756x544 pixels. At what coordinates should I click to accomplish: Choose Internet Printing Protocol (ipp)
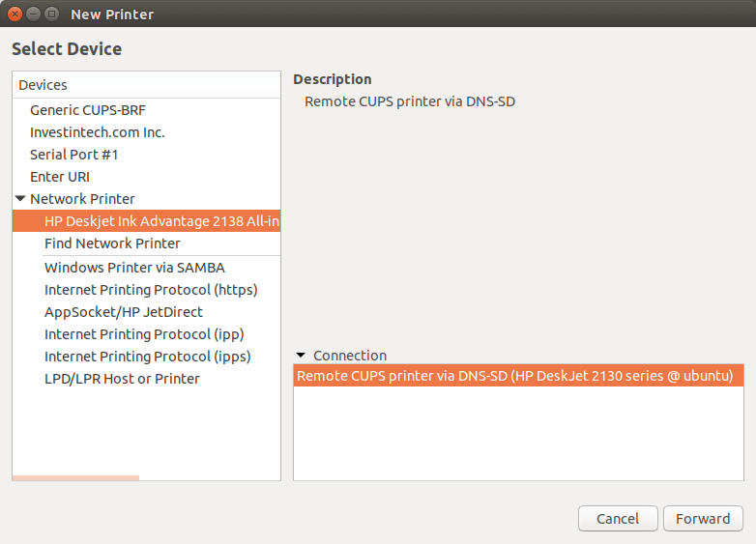[x=144, y=334]
